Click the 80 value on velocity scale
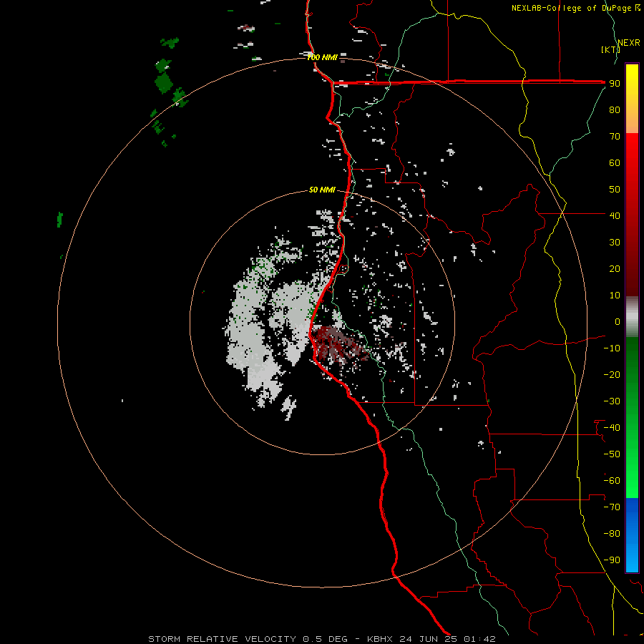Image resolution: width=644 pixels, height=644 pixels. pos(615,109)
